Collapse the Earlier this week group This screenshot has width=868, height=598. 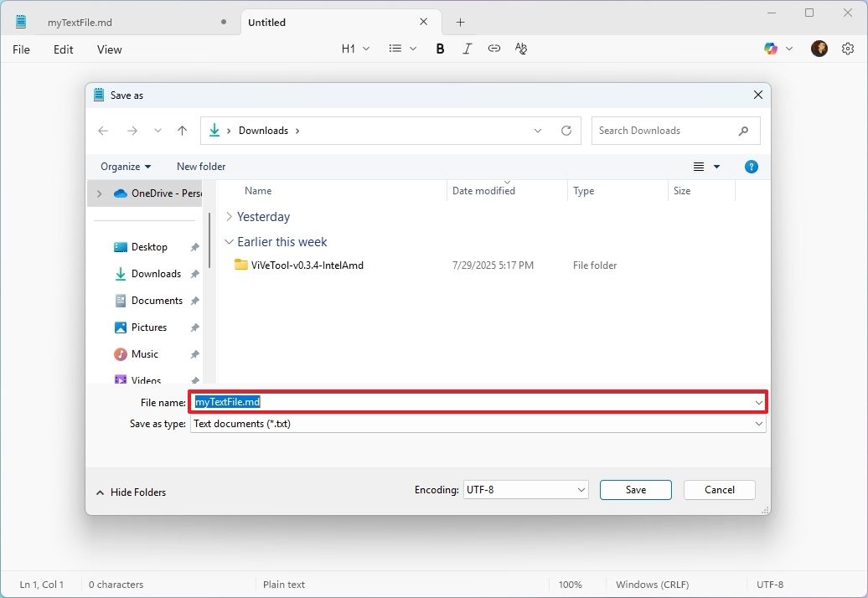tap(229, 241)
